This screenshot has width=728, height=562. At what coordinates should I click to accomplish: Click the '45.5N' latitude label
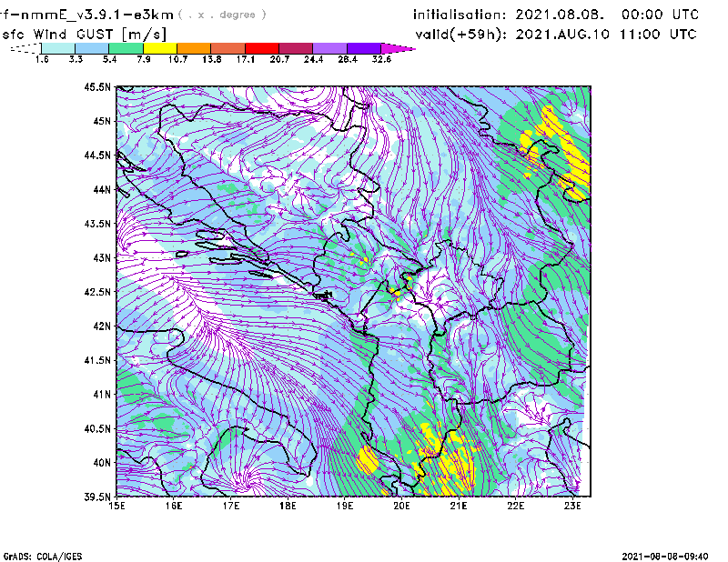click(97, 86)
